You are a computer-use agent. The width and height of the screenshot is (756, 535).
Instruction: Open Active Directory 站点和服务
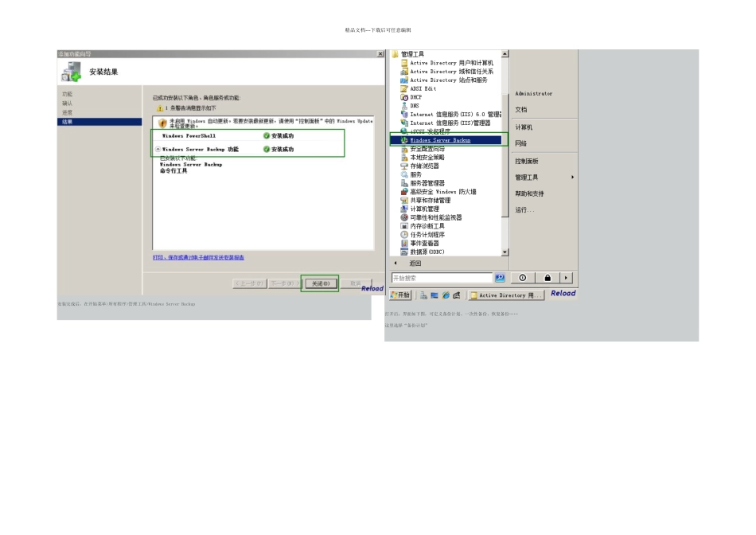[x=443, y=80]
